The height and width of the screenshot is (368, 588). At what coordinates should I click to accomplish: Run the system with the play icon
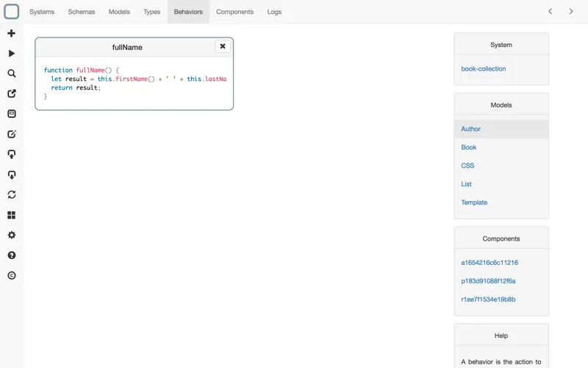coord(12,53)
